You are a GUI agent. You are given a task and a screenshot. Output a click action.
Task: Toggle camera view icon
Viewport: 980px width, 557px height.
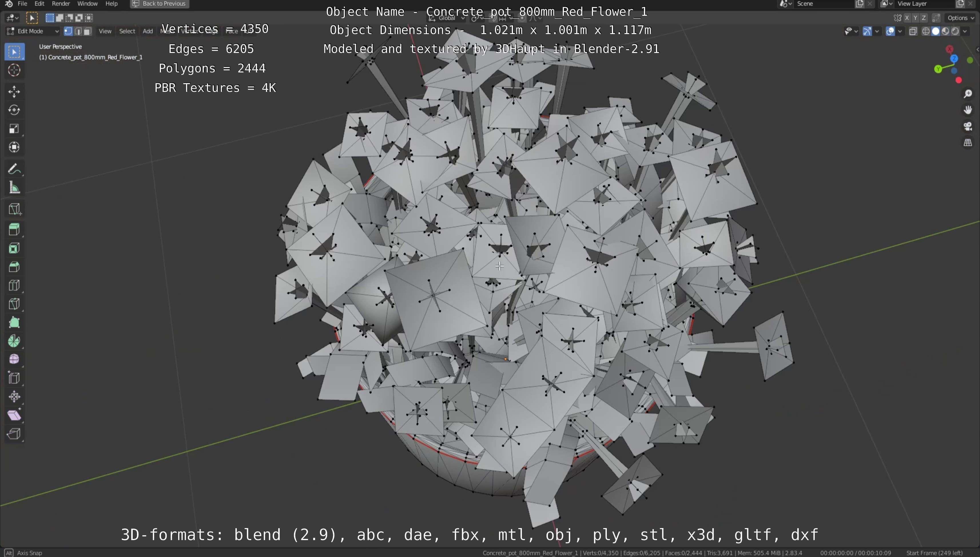(x=968, y=127)
